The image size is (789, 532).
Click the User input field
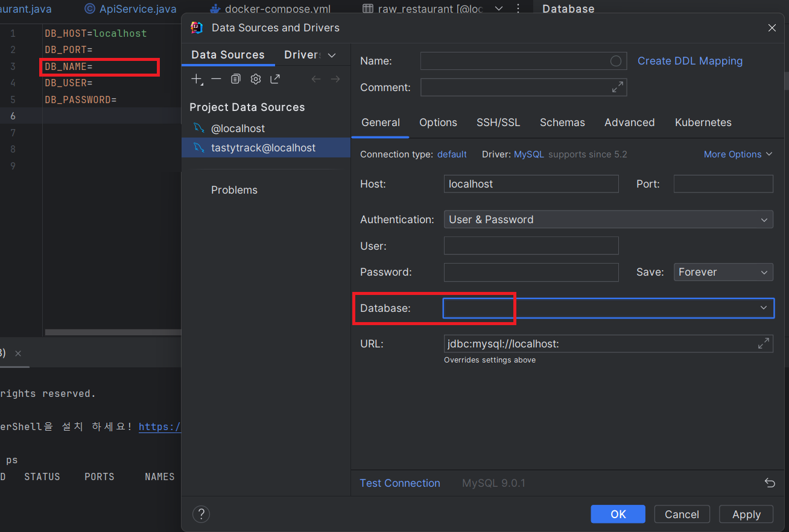[531, 245]
